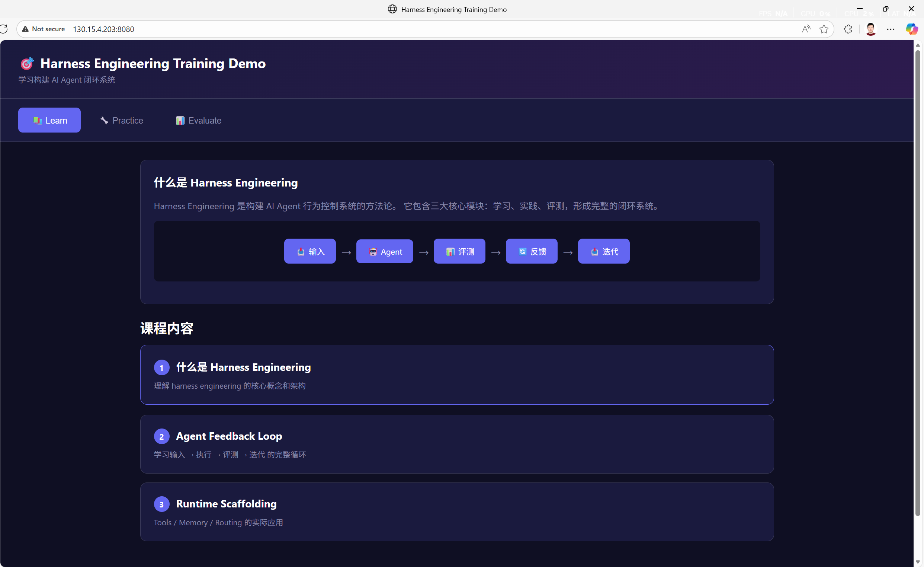This screenshot has width=924, height=567.
Task: Switch to the Practice tab
Action: pos(122,120)
